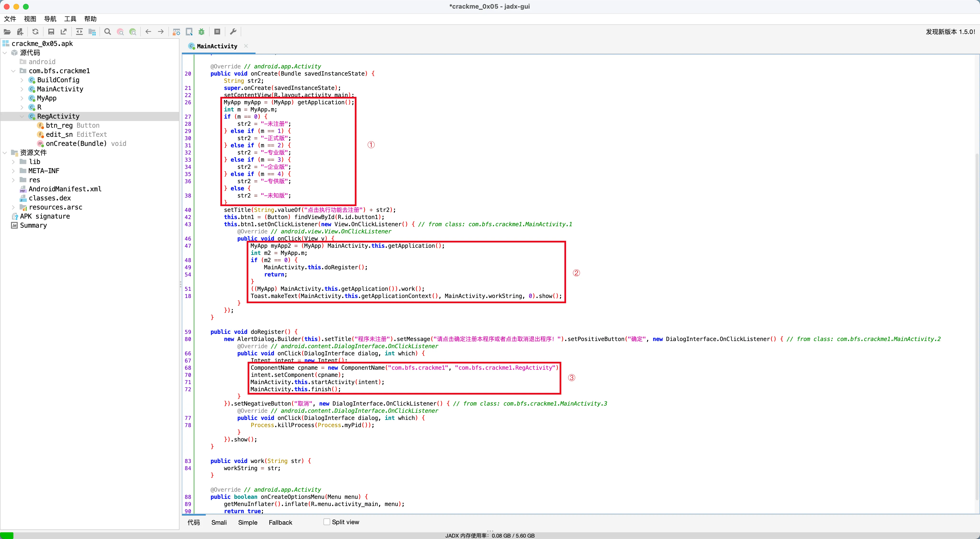Close the MainActivity editor tab

pyautogui.click(x=246, y=46)
